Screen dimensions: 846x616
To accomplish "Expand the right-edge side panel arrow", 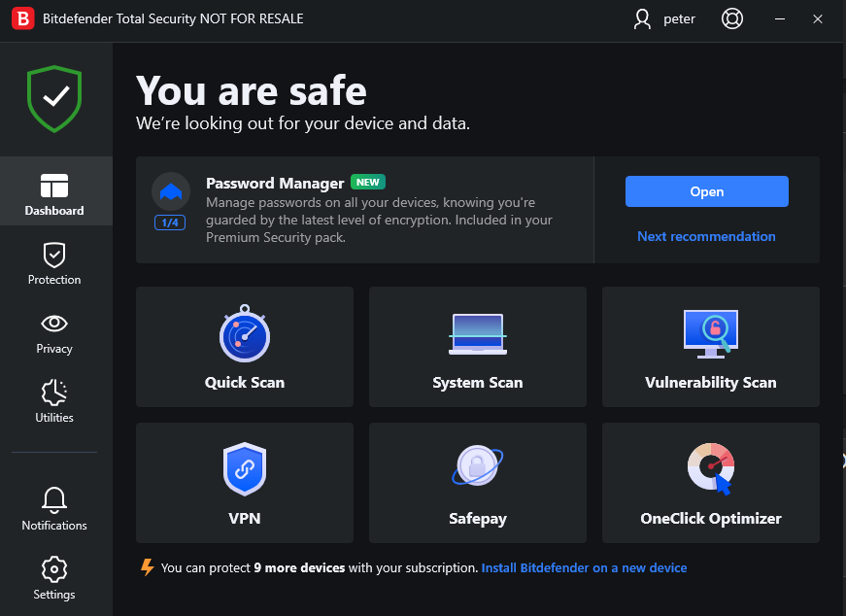I will click(x=841, y=461).
